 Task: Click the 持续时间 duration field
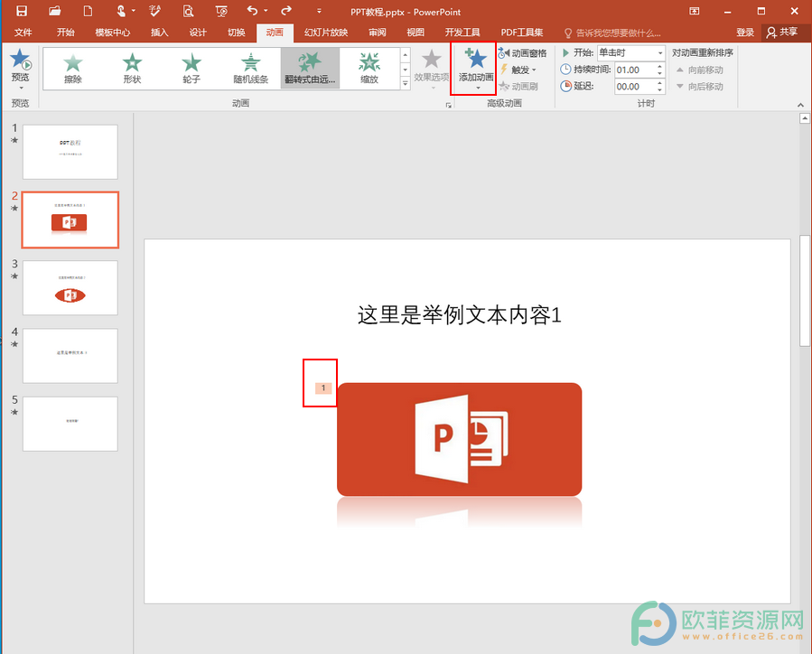635,70
